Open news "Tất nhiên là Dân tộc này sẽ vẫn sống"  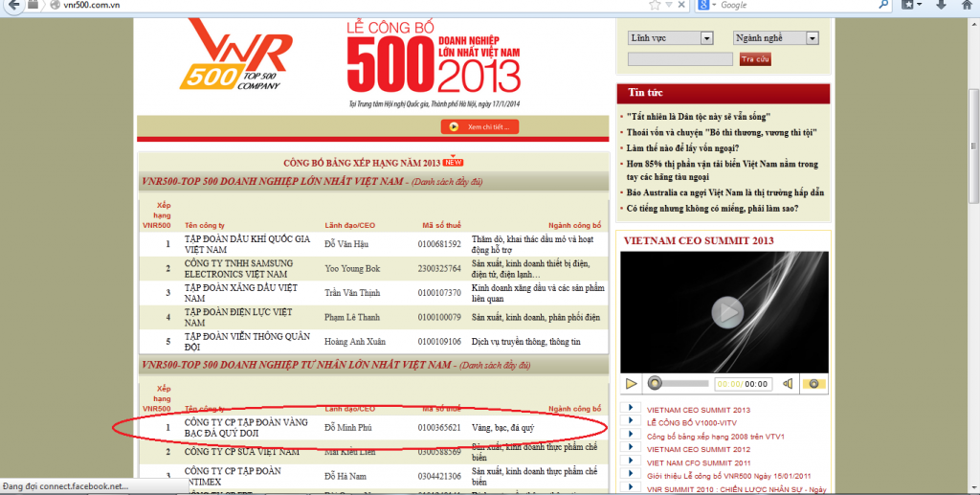point(699,116)
